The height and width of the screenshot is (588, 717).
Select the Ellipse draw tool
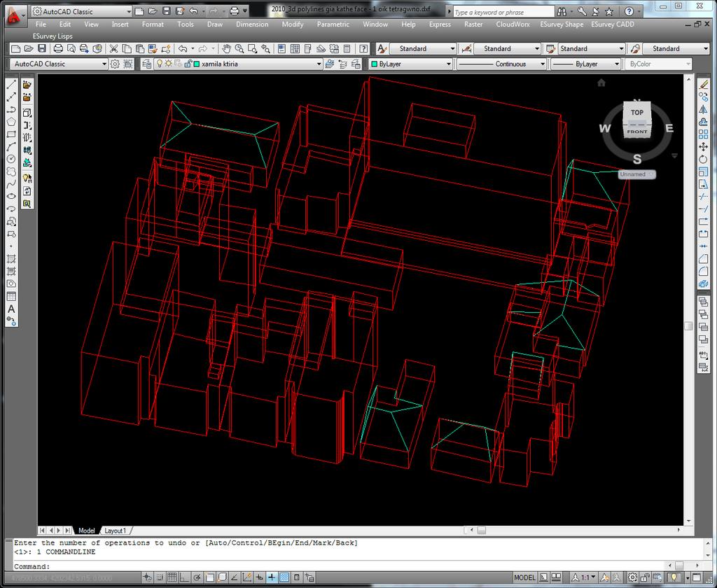pos(11,196)
